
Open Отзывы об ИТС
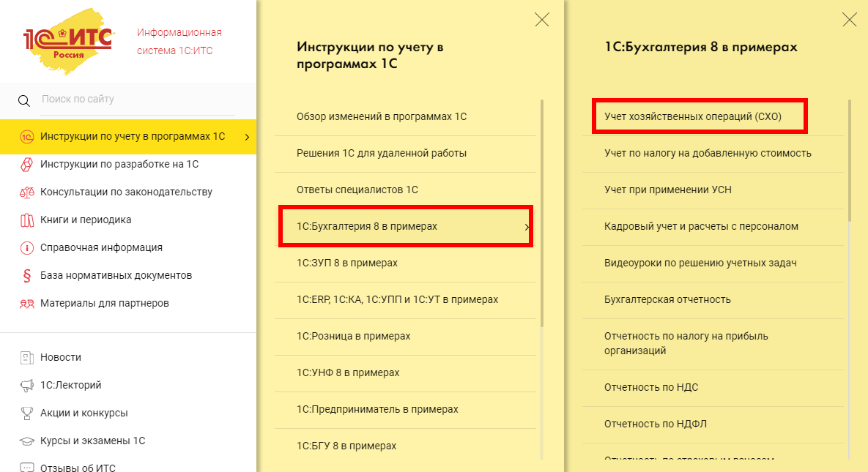pyautogui.click(x=78, y=468)
